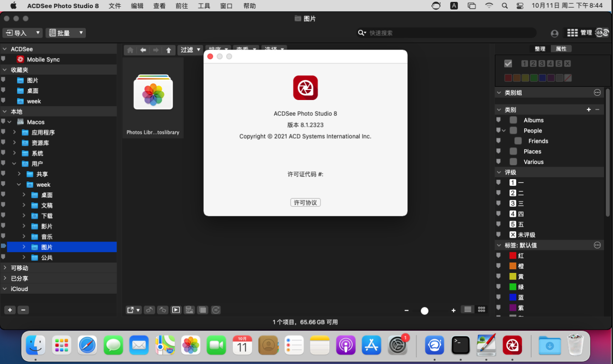Click the add (+) button below the folder tree
The image size is (613, 364).
[x=10, y=310]
